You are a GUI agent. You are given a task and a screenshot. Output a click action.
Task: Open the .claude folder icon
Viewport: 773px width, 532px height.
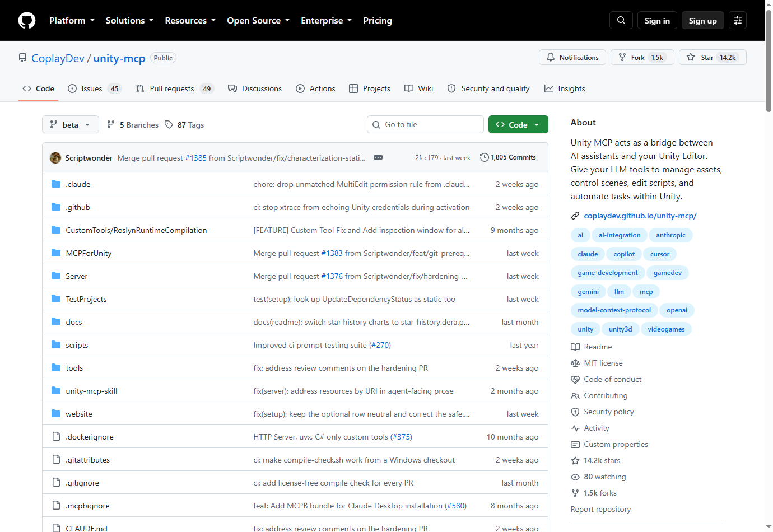click(56, 184)
